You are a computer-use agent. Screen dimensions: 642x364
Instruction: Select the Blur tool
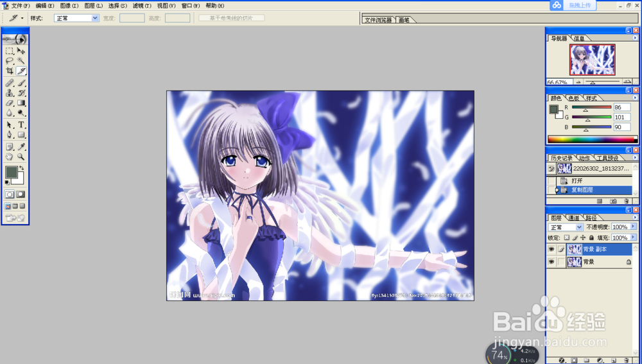10,112
